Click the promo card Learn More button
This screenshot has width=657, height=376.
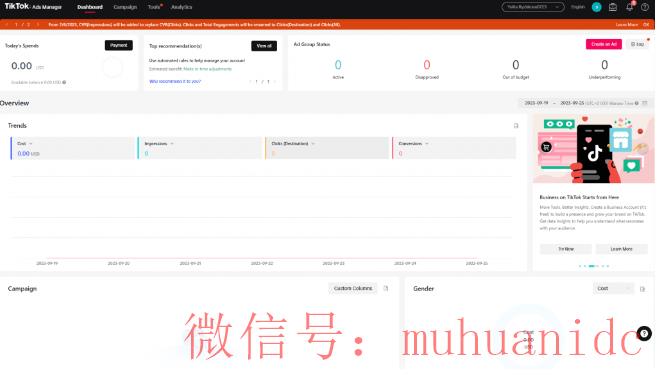[621, 249]
